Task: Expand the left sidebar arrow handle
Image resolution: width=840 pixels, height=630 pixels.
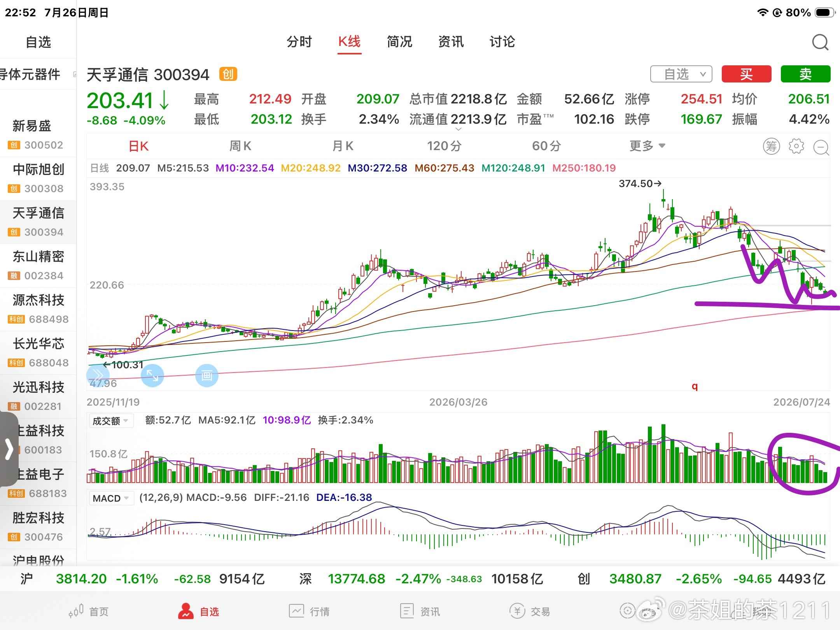Action: pyautogui.click(x=9, y=449)
